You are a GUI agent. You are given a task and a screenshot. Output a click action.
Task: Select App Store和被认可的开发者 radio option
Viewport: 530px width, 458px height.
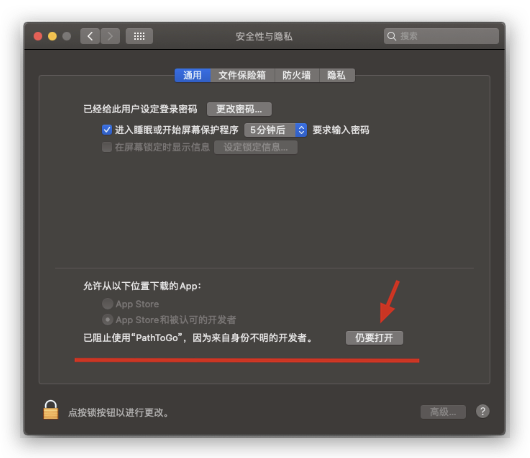coord(107,319)
